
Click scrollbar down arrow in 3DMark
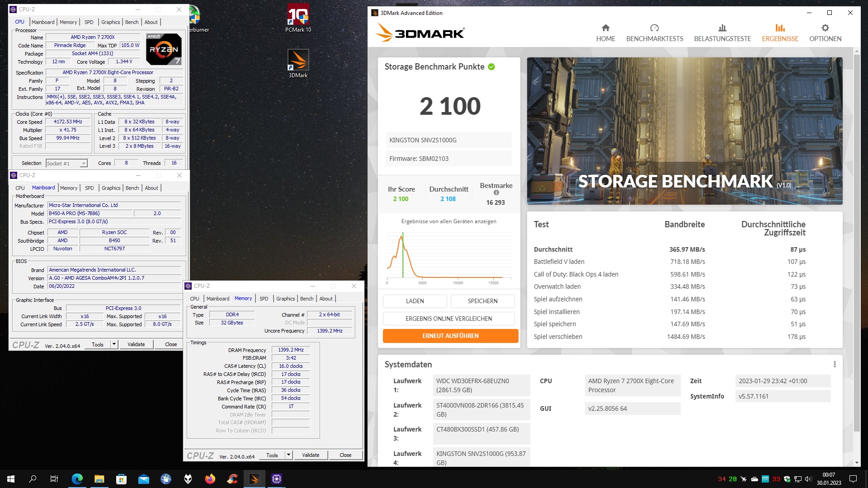coord(857,463)
